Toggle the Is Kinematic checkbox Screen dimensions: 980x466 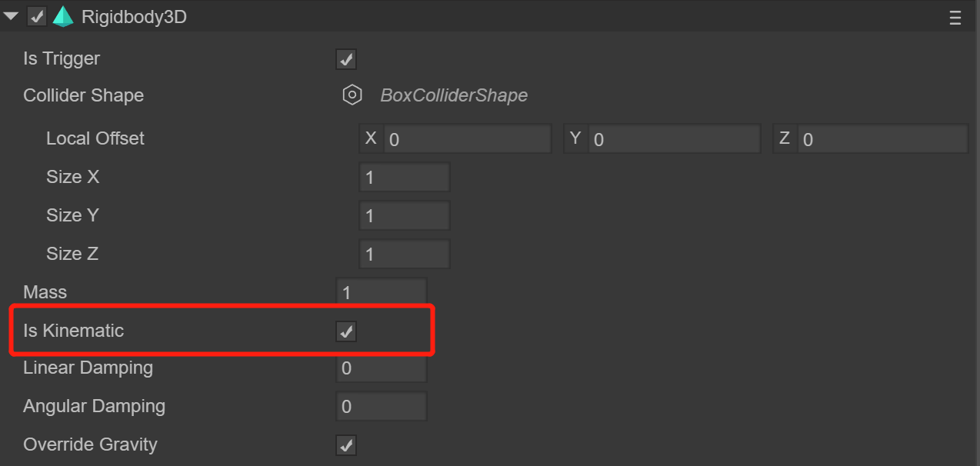(346, 331)
